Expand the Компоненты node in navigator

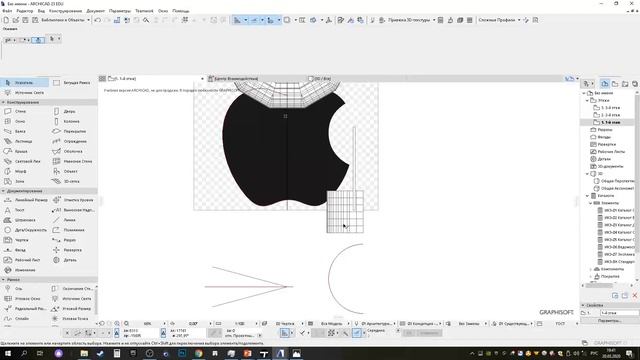591,269
